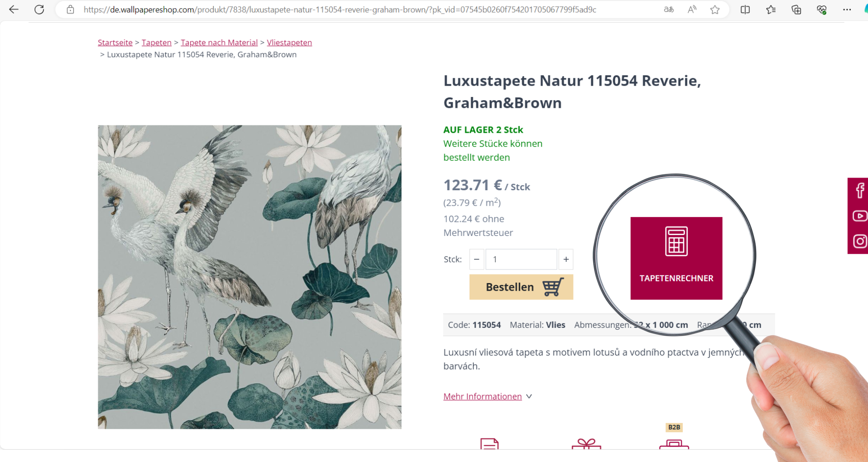Open the browser settings and more menu
Image resolution: width=868 pixels, height=462 pixels.
point(847,10)
